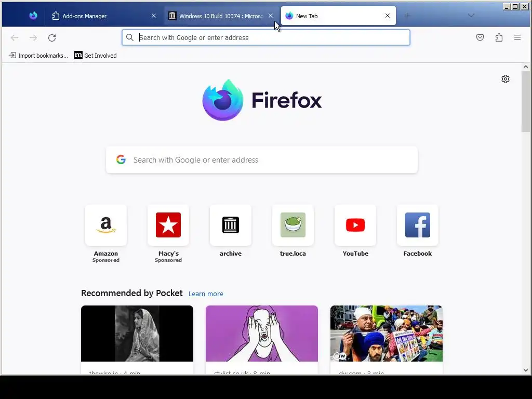Click the Firefox logo on page
The width and height of the screenshot is (532, 399).
pos(262,100)
